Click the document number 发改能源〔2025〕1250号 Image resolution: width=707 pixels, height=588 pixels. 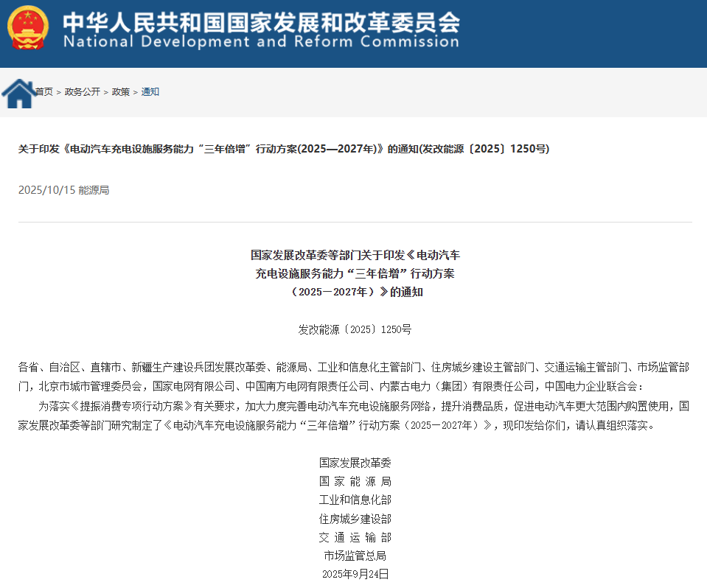[x=355, y=330]
